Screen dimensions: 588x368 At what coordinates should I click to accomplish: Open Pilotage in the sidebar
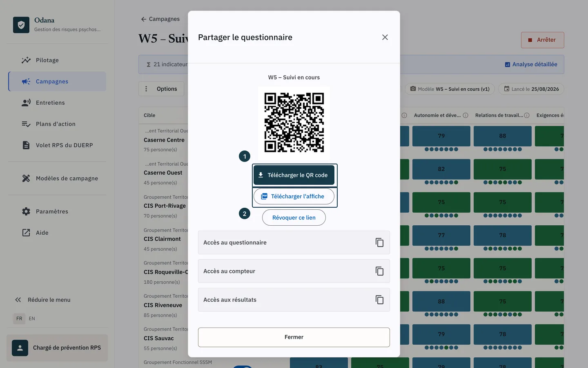(57, 60)
